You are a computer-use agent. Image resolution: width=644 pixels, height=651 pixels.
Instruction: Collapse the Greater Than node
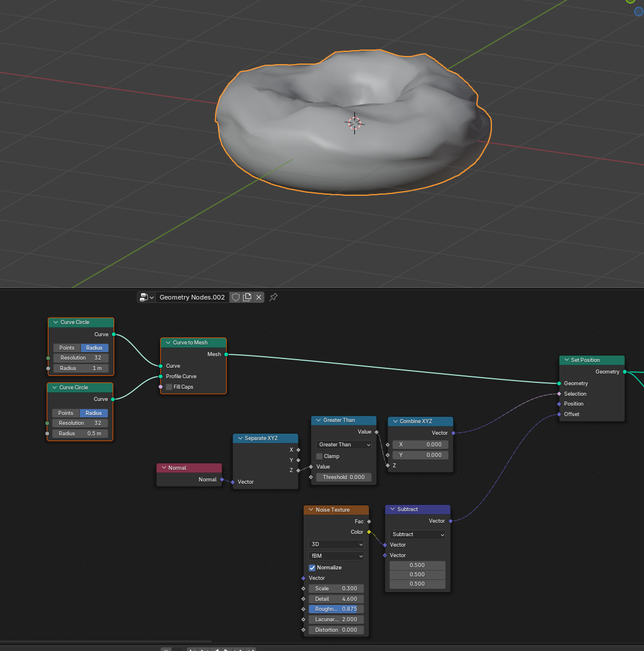[x=318, y=420]
